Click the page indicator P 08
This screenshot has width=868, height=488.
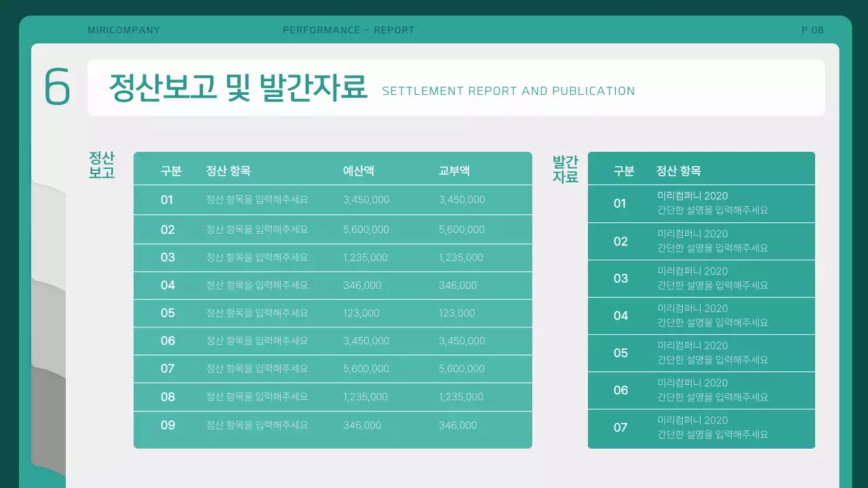click(812, 30)
